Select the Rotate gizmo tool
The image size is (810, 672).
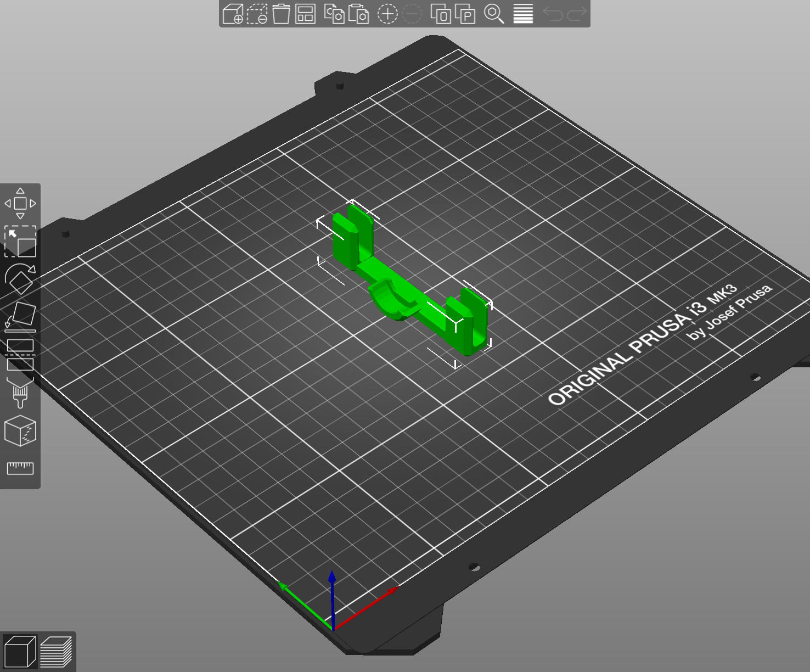20,279
